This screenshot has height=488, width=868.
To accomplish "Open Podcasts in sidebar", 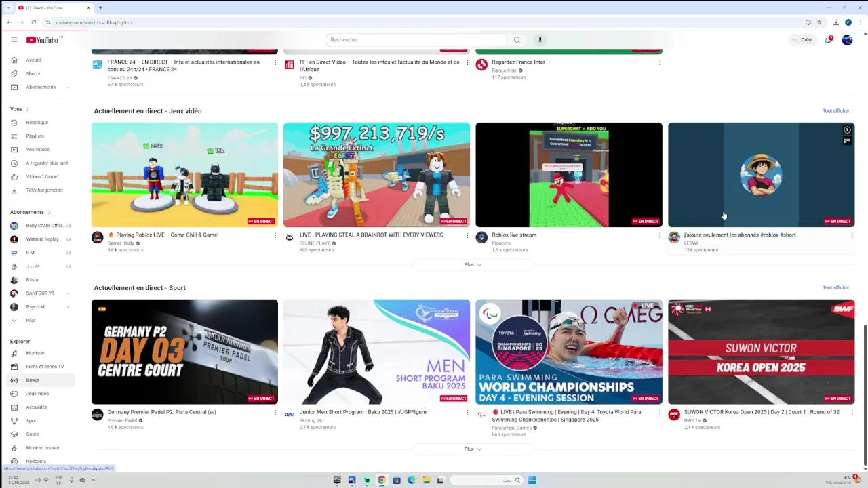I will [39, 462].
